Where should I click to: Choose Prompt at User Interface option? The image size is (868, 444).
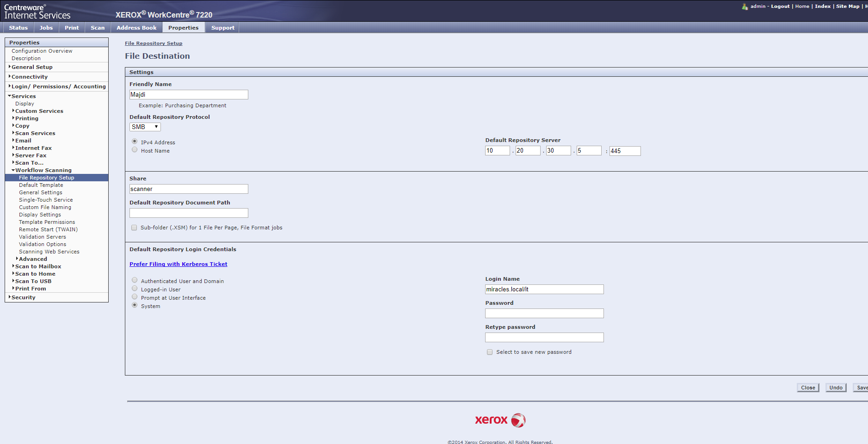point(135,297)
